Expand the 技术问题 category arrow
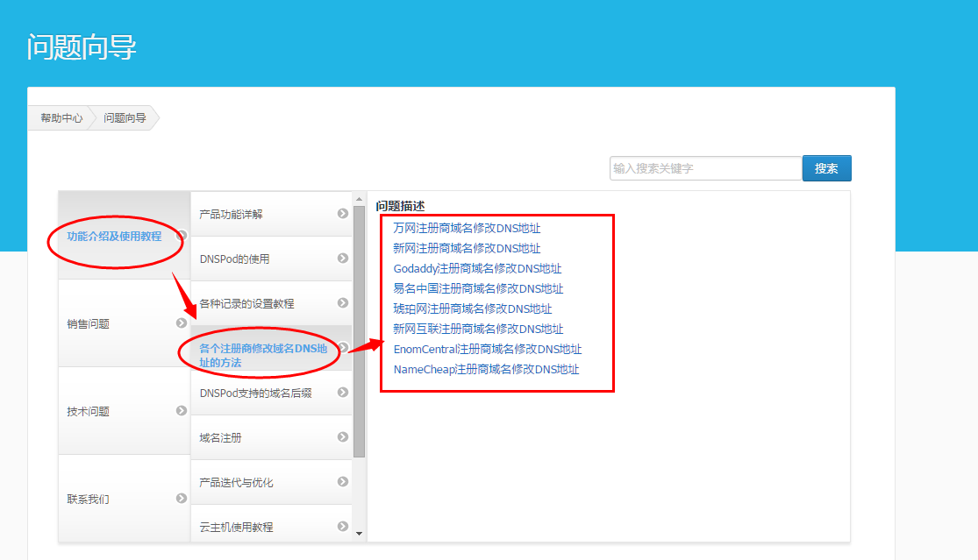The width and height of the screenshot is (978, 560). click(x=182, y=409)
